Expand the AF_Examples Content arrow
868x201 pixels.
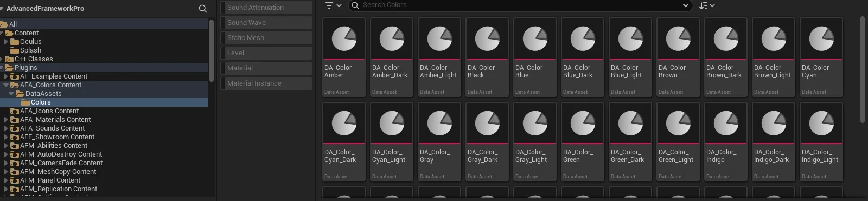point(6,76)
